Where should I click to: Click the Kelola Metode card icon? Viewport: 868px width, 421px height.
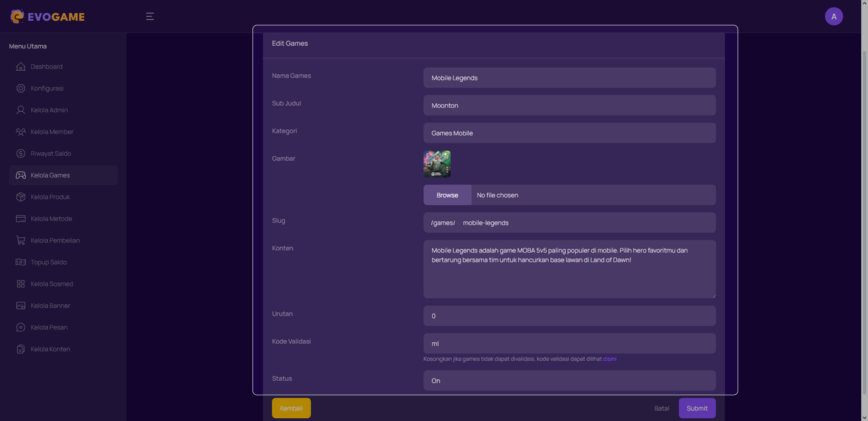tap(21, 219)
